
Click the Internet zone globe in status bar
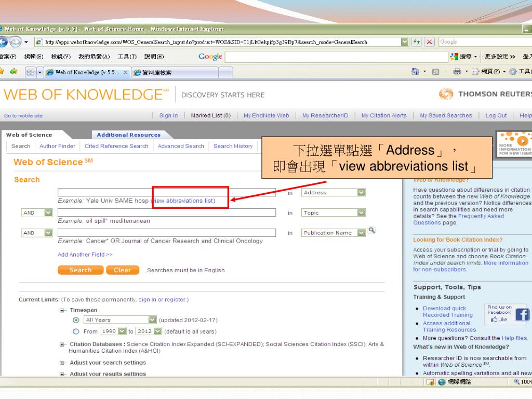coord(442,382)
